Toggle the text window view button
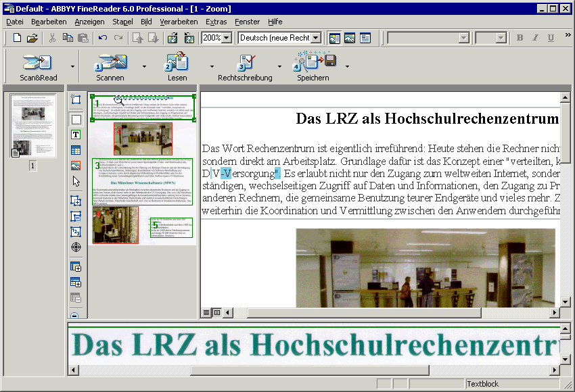The image size is (575, 392). point(365,38)
